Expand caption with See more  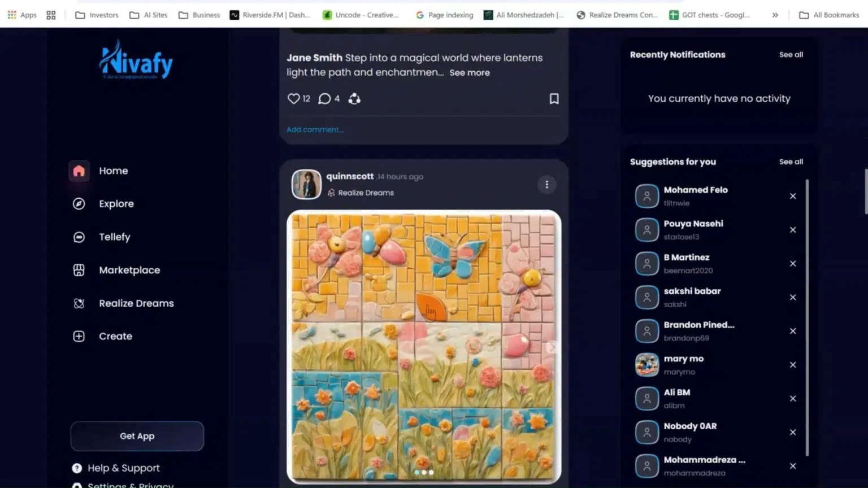coord(470,72)
